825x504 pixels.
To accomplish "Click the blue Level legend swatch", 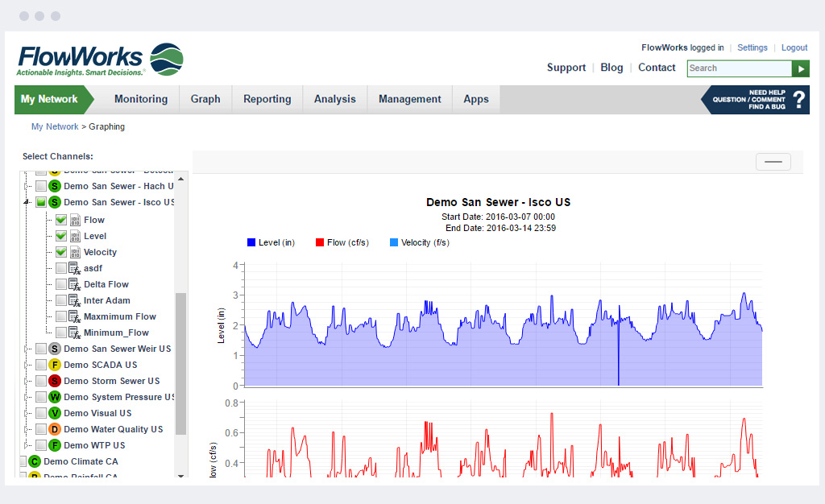I will [251, 242].
